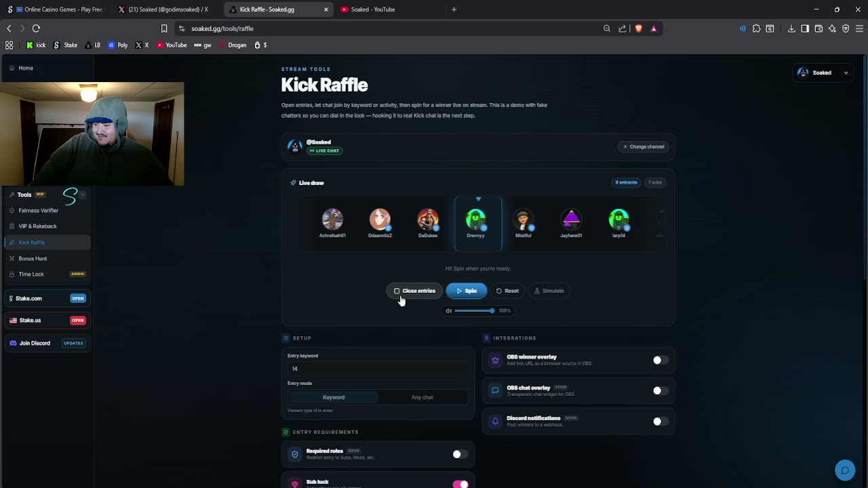This screenshot has height=488, width=868.
Task: Click the Brave Shields lion icon
Action: [x=638, y=28]
